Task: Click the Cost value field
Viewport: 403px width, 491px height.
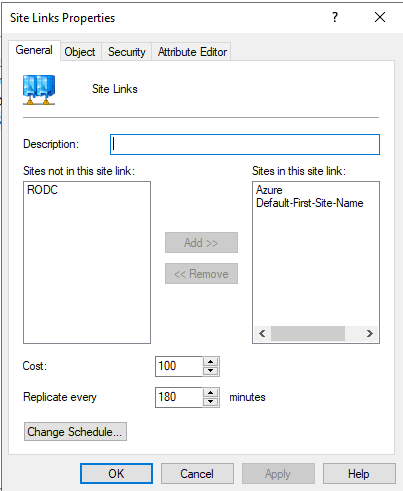Action: click(179, 366)
